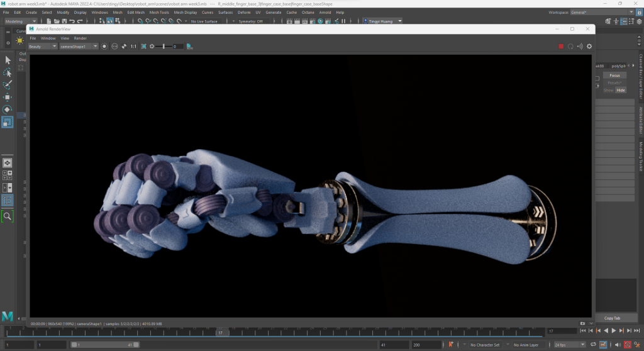Activate the Lasso select tool
Viewport: 644px width, 351px height.
pos(8,72)
